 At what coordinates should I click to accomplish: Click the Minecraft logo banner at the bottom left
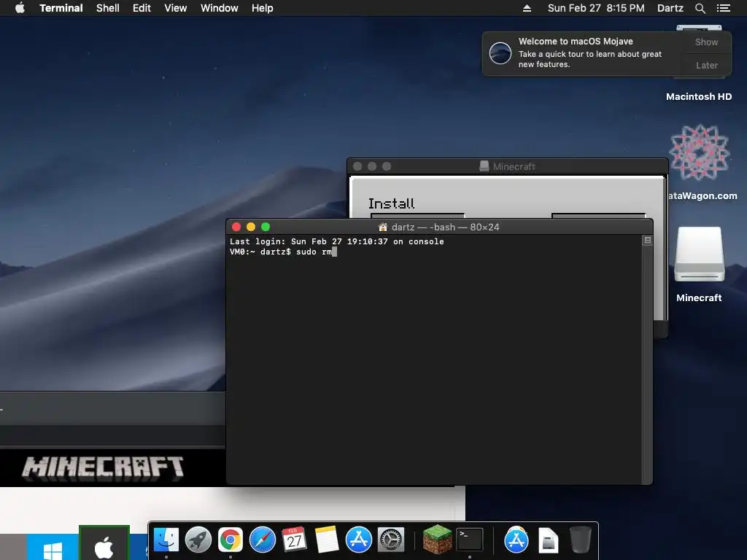[103, 467]
